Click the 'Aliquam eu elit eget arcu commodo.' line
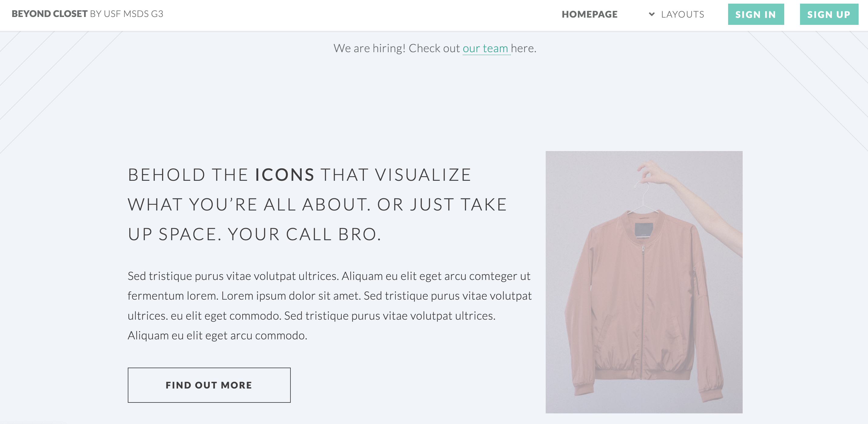This screenshot has height=424, width=868. pos(217,336)
